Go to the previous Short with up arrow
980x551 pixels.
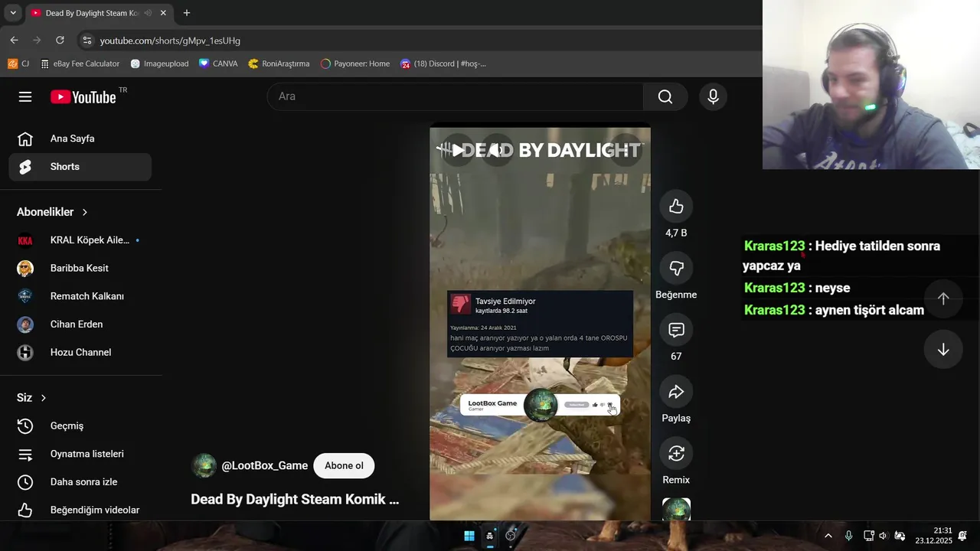943,299
